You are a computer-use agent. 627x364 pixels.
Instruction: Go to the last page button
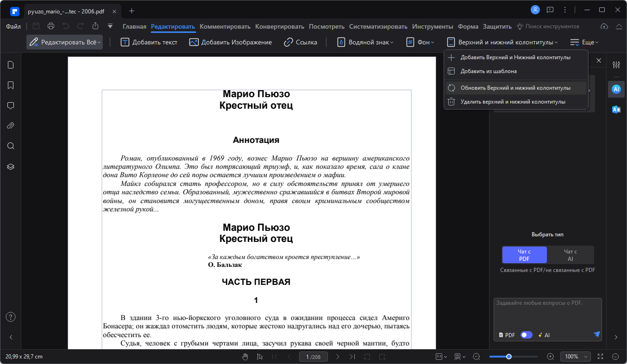[352, 357]
